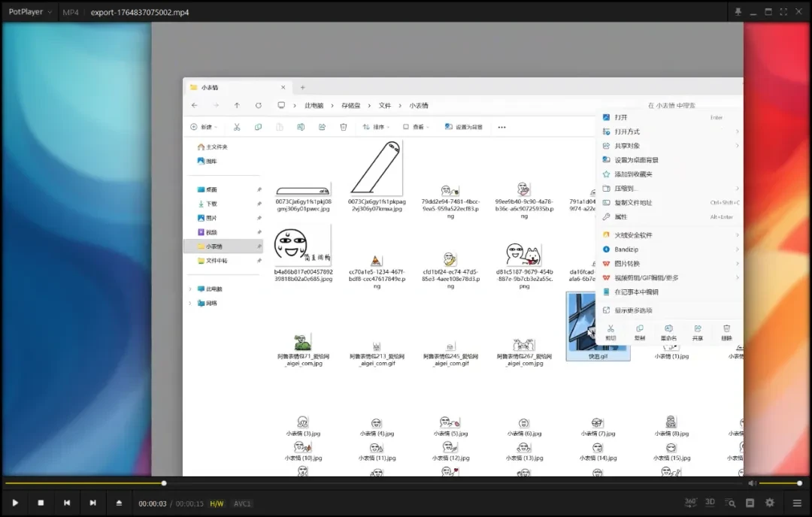Click the MP4 format label

pyautogui.click(x=71, y=12)
